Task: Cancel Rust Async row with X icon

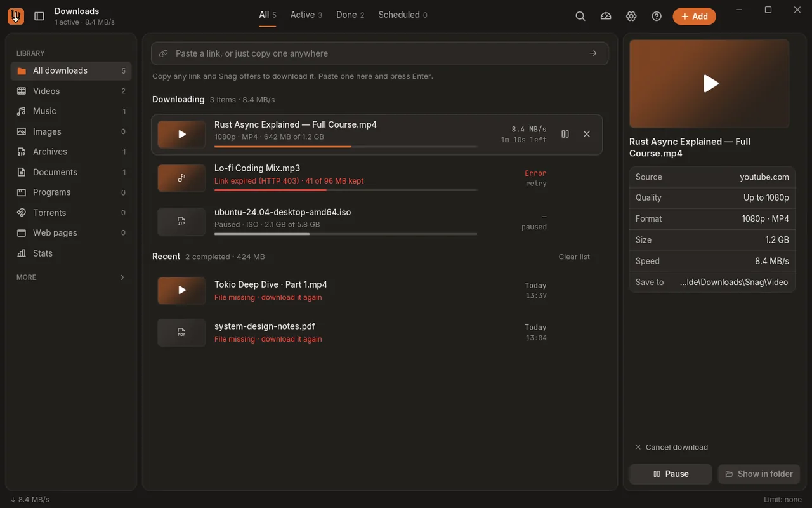Action: pos(587,134)
